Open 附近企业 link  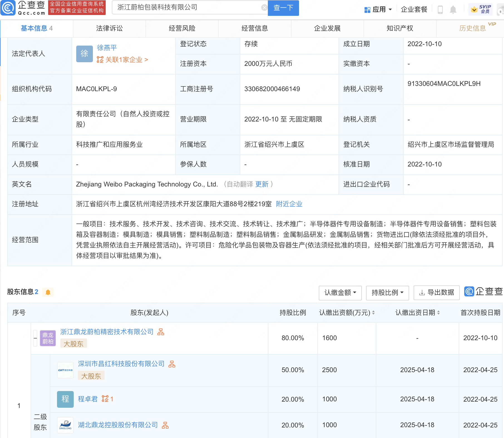(x=289, y=204)
